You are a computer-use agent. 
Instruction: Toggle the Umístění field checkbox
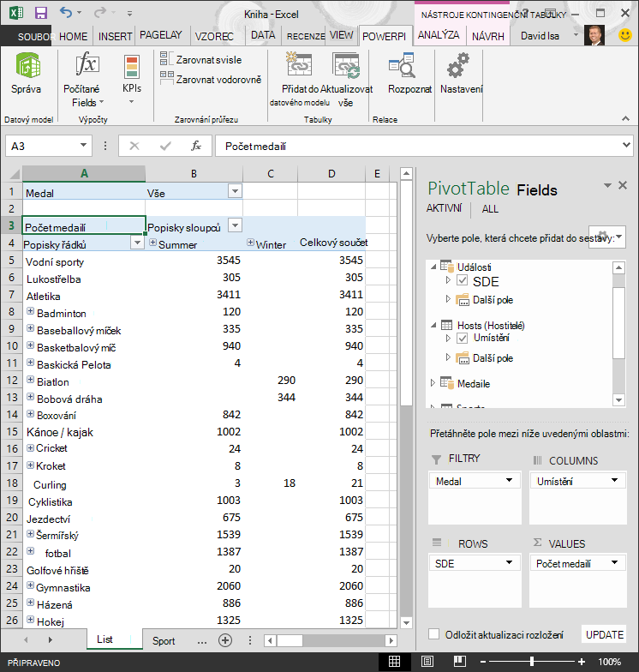[x=463, y=338]
